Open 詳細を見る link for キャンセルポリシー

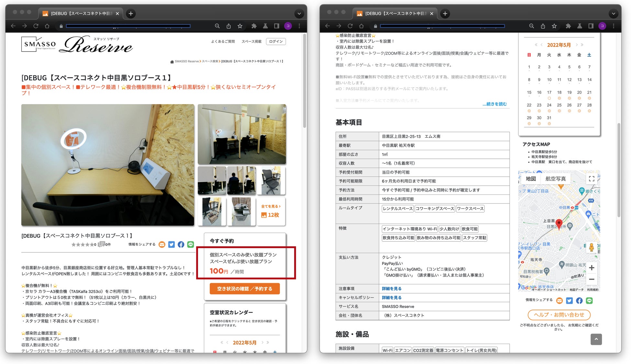392,297
